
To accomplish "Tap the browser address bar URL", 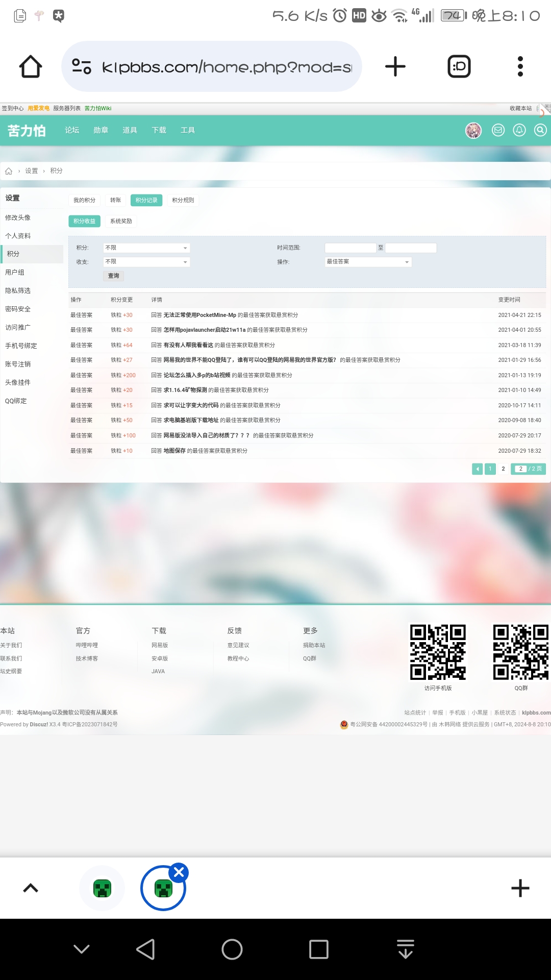I will point(227,67).
